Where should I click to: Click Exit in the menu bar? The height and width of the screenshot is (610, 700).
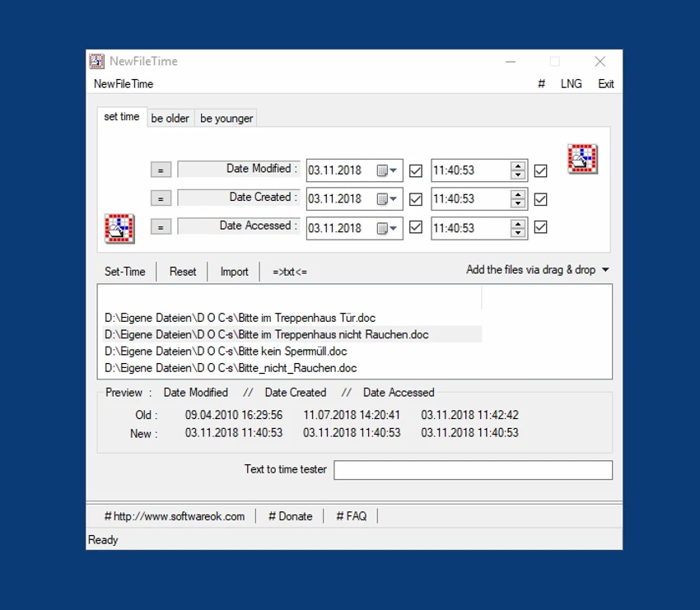606,84
